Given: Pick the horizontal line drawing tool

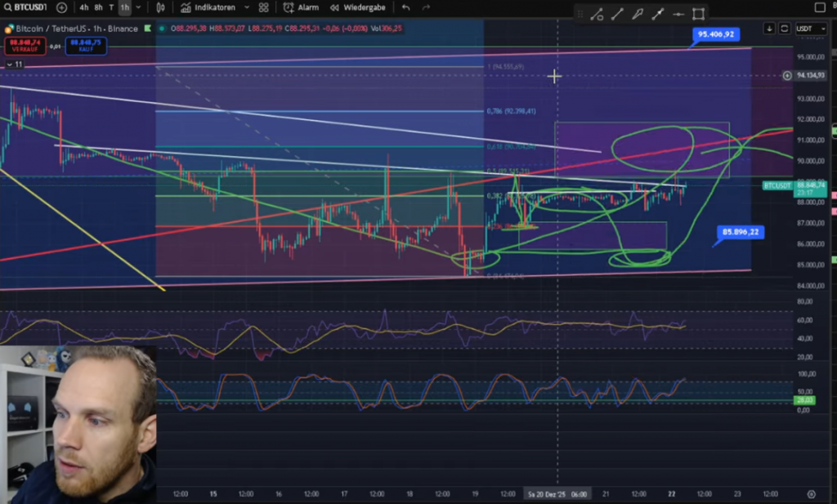Looking at the screenshot, I should coord(678,14).
